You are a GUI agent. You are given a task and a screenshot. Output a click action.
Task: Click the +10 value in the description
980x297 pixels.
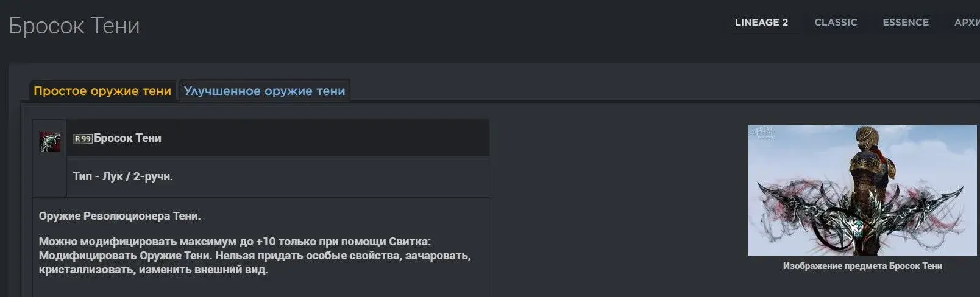click(266, 242)
